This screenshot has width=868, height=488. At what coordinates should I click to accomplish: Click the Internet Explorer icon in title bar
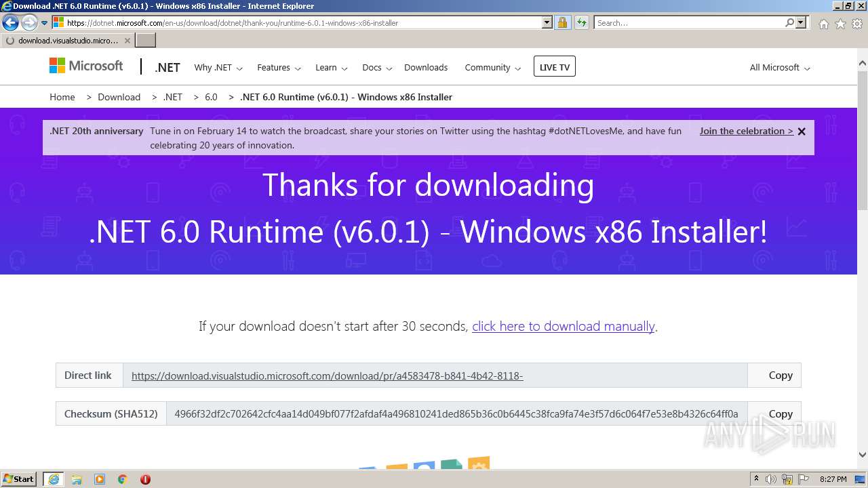click(7, 6)
